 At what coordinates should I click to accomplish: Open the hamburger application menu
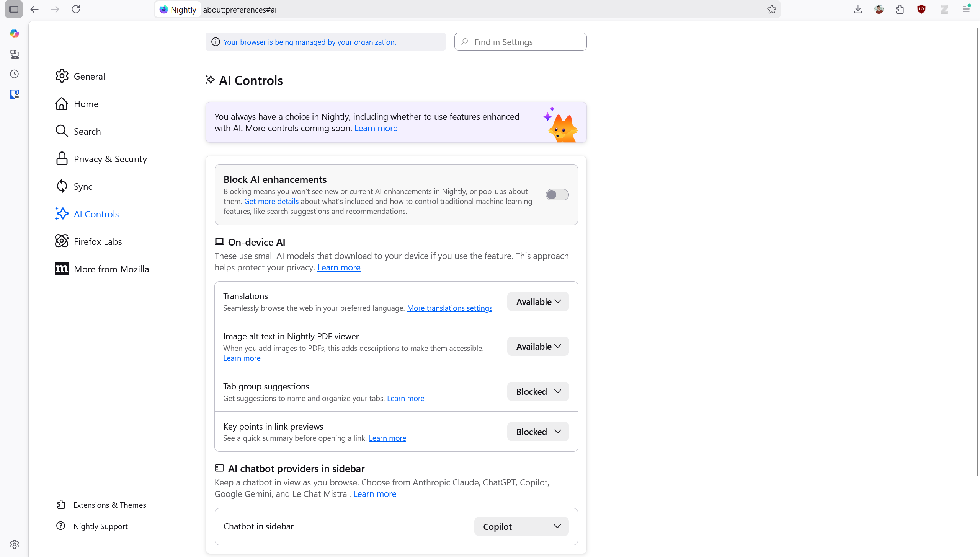tap(966, 9)
